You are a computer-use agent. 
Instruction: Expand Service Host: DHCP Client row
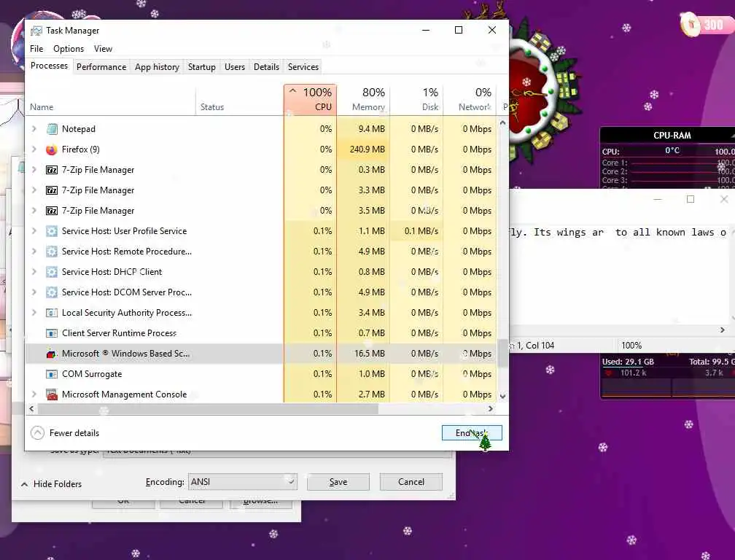point(34,272)
